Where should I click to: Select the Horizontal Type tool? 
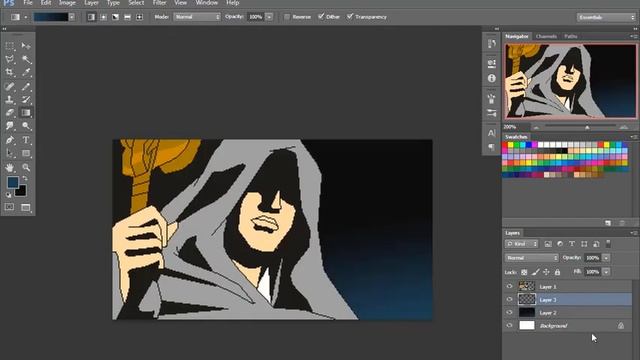[26, 140]
